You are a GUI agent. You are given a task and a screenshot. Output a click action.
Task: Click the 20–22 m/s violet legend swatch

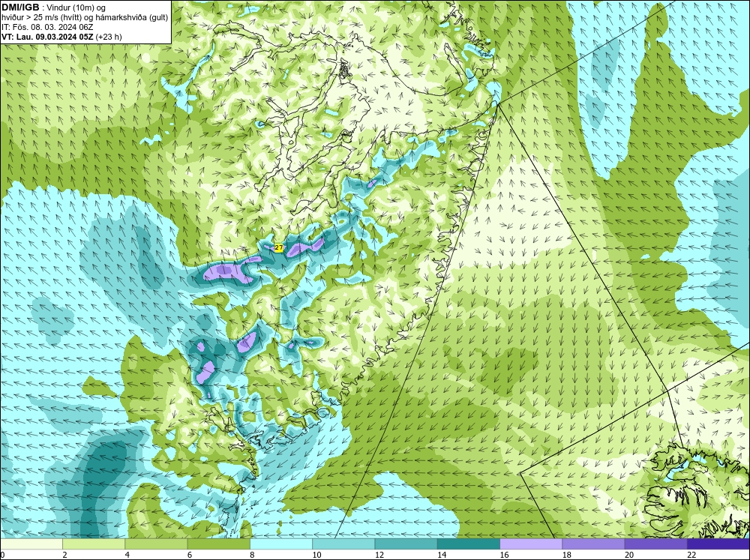(x=656, y=544)
